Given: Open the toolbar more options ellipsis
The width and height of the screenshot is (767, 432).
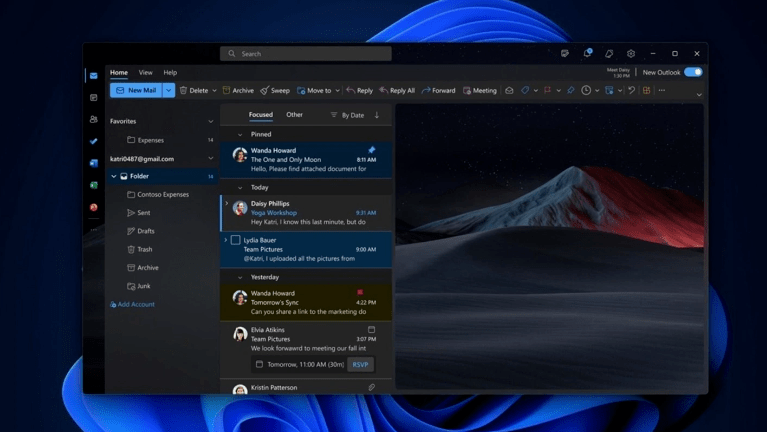Looking at the screenshot, I should coord(662,91).
